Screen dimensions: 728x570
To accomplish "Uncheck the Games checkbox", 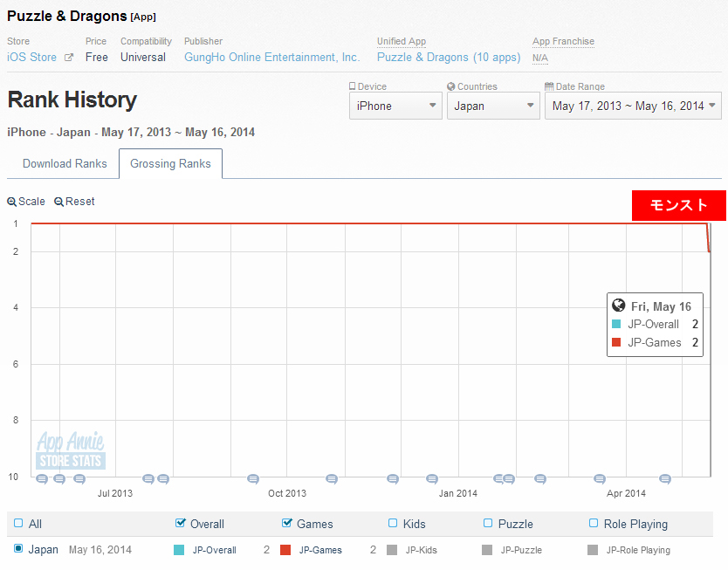I will pos(286,523).
